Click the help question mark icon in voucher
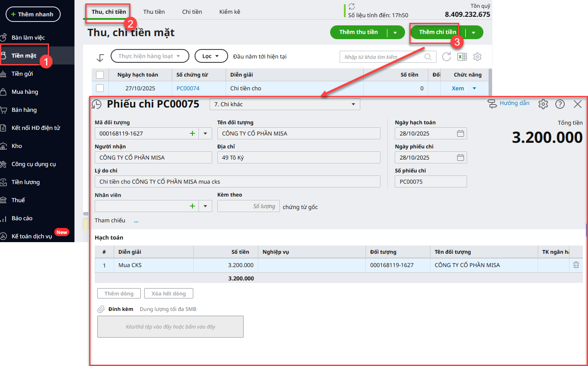Viewport: 588px width, 366px height. pos(560,104)
